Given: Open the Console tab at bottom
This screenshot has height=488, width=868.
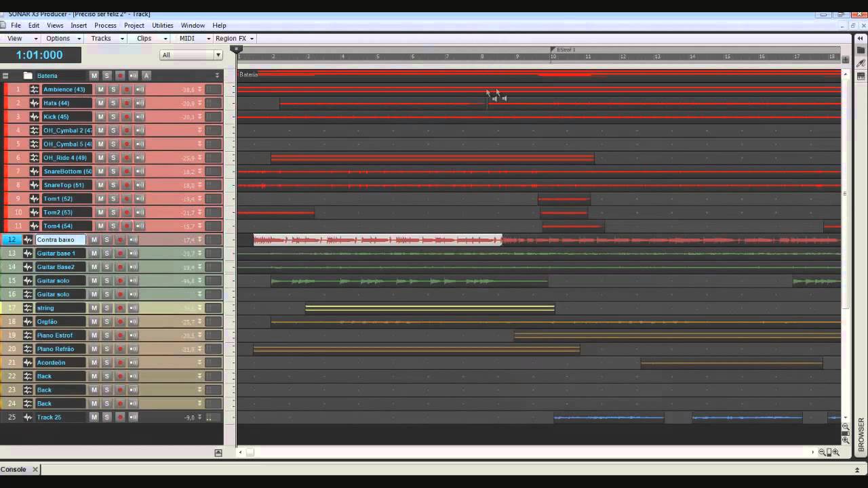Looking at the screenshot, I should [x=14, y=469].
